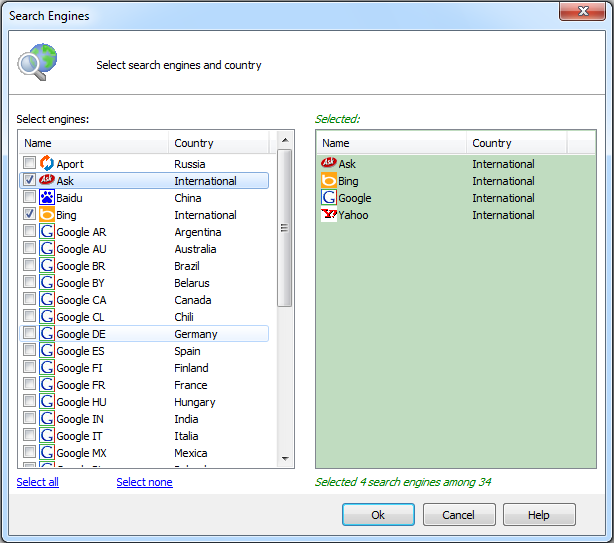Click the Bing icon in the engines list
Viewport: 614px width, 543px height.
click(x=47, y=215)
